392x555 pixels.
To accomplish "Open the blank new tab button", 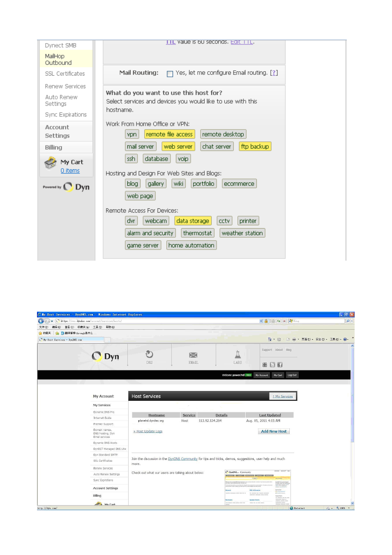I will pos(108,340).
